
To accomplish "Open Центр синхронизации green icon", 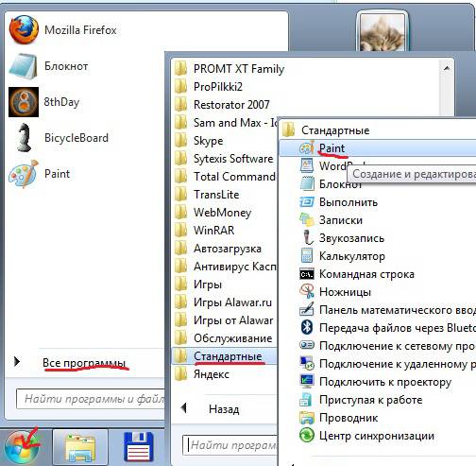I will click(307, 436).
